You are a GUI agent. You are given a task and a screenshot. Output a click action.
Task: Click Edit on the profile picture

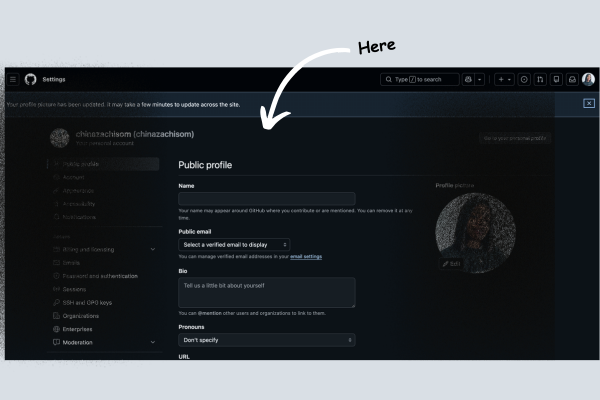pyautogui.click(x=452, y=263)
